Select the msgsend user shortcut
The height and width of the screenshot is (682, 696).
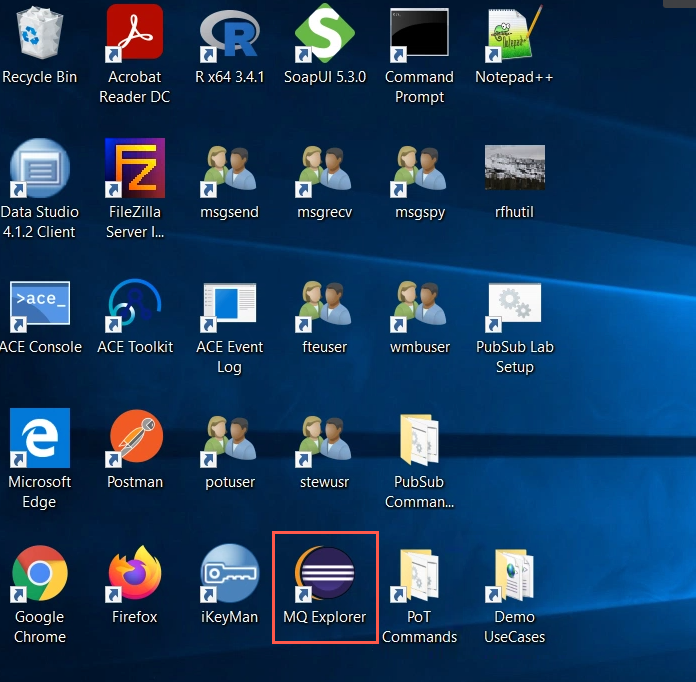tap(229, 170)
